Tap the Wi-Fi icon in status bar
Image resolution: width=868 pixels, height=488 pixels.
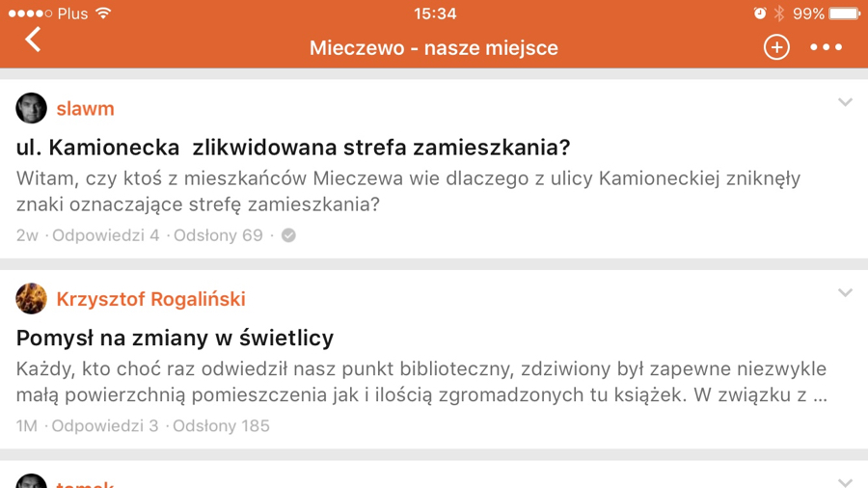click(103, 14)
